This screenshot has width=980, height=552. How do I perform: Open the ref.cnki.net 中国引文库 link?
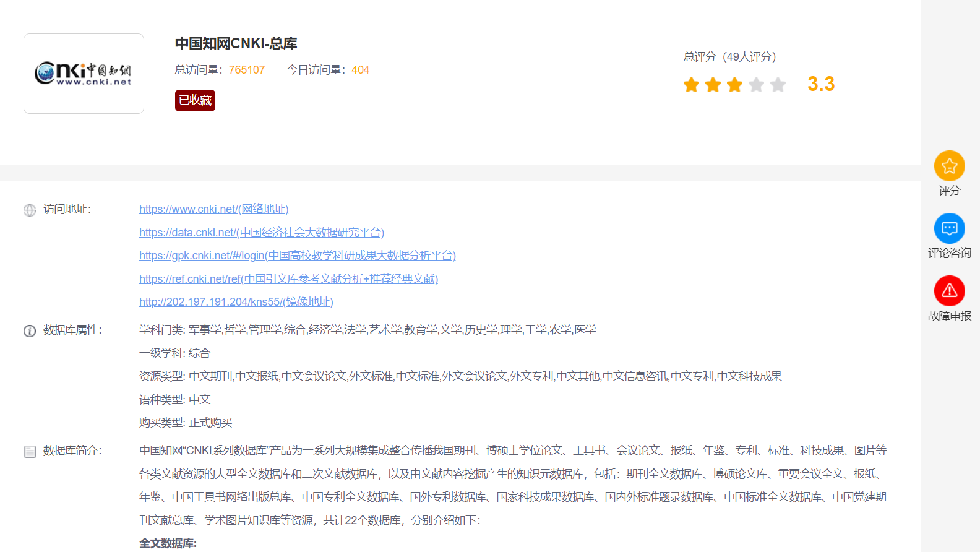coord(288,279)
